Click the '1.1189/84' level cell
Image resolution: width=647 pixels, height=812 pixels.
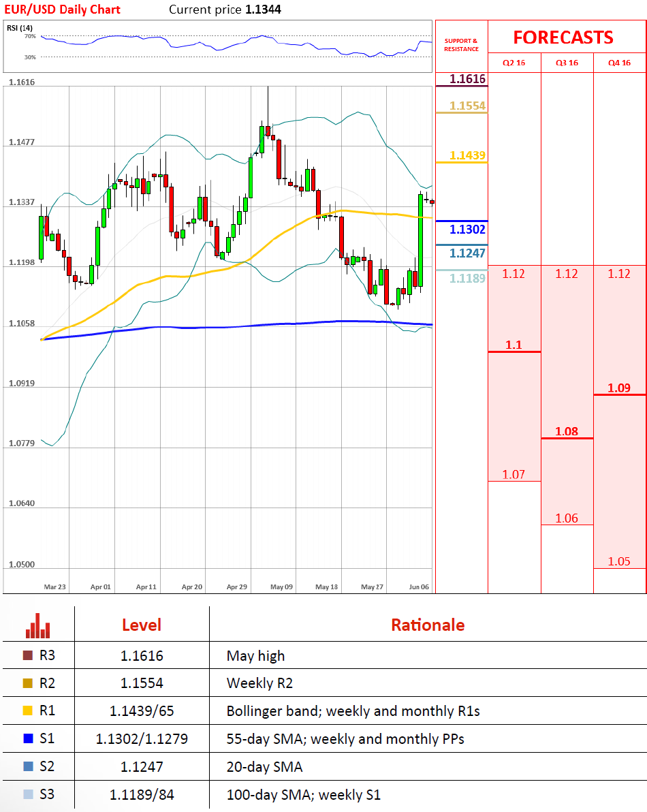tap(142, 794)
